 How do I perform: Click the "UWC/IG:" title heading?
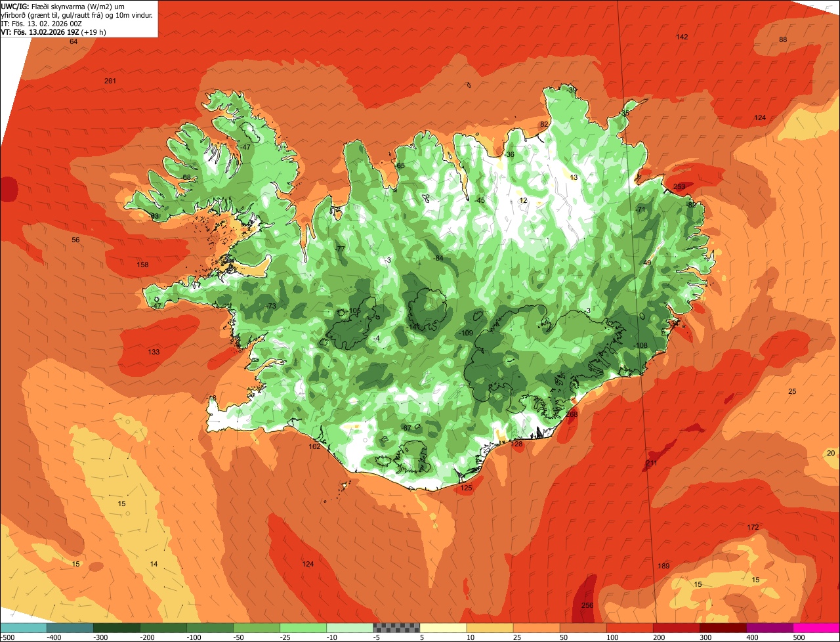tap(14, 6)
